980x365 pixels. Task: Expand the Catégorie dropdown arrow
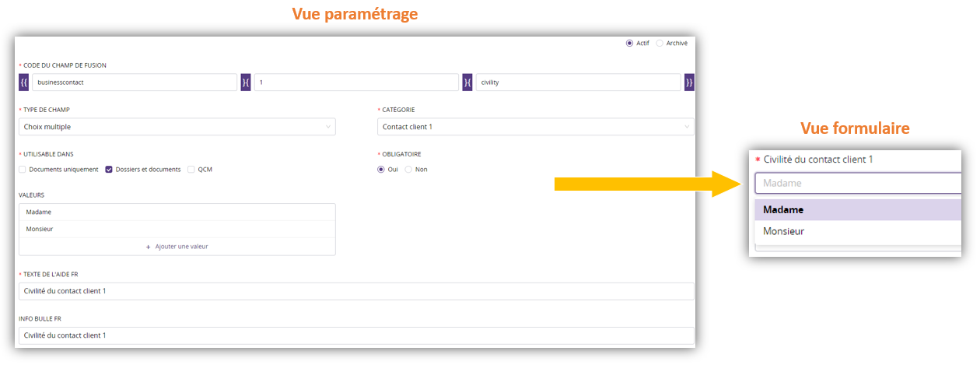(686, 127)
